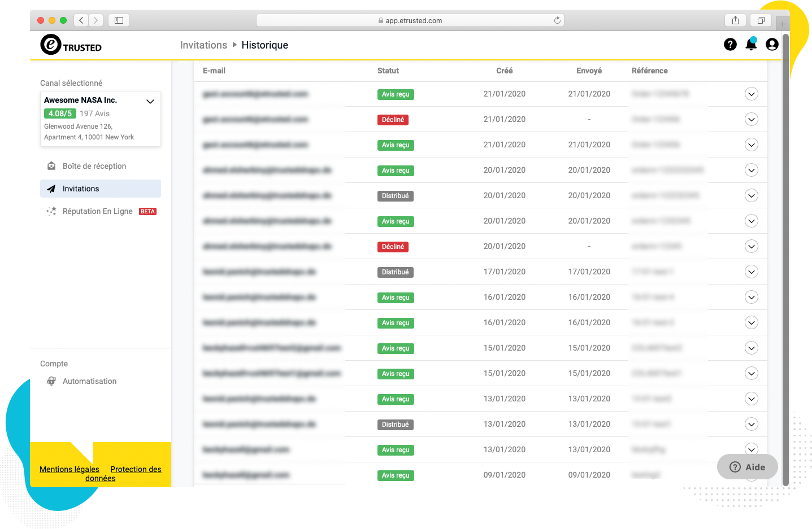Open the Safari tab overview icon
The image size is (812, 529).
[x=761, y=20]
